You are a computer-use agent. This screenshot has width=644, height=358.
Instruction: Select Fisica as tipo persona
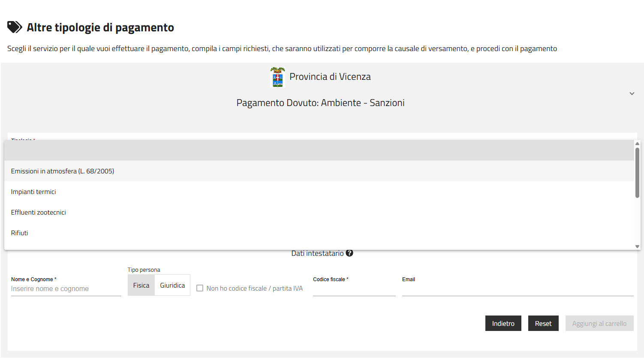141,285
